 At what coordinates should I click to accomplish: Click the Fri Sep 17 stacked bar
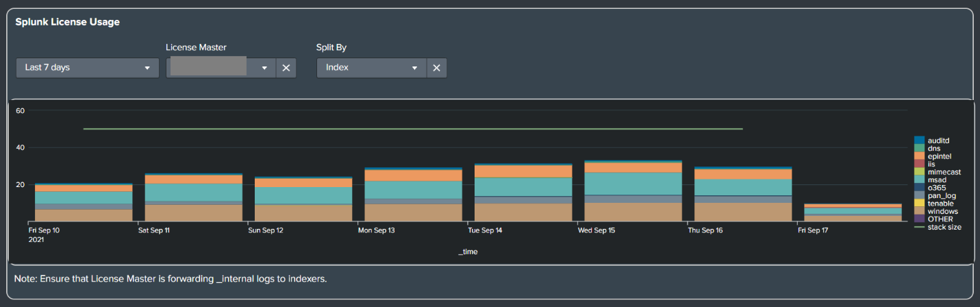click(x=853, y=212)
